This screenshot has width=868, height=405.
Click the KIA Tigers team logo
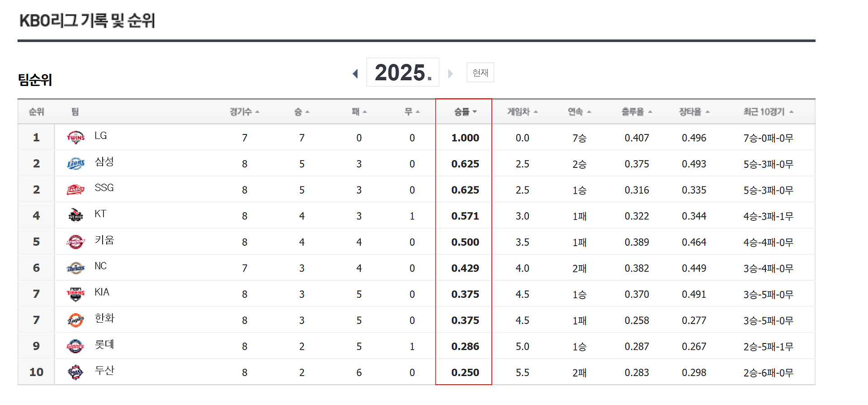75,294
